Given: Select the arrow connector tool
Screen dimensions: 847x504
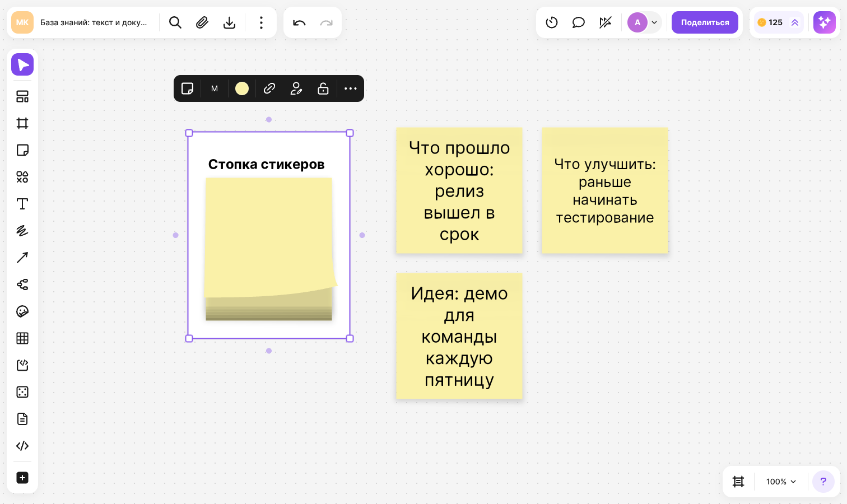Looking at the screenshot, I should click(22, 258).
